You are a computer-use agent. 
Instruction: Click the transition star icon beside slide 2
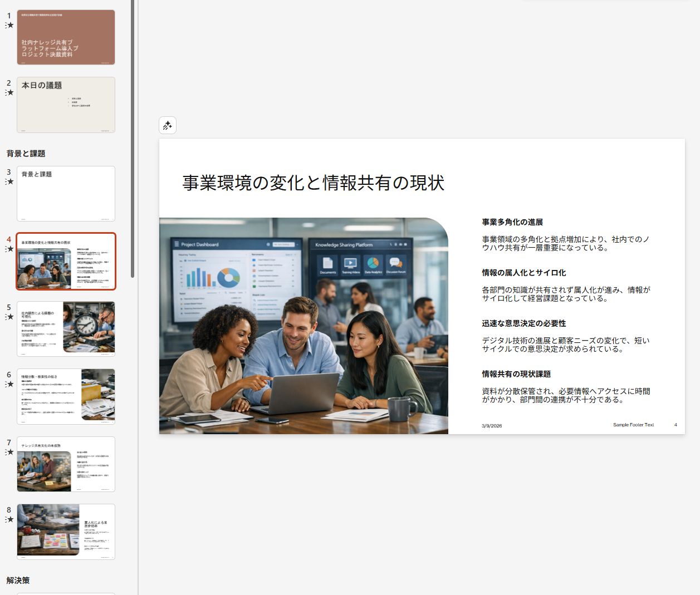tap(9, 93)
